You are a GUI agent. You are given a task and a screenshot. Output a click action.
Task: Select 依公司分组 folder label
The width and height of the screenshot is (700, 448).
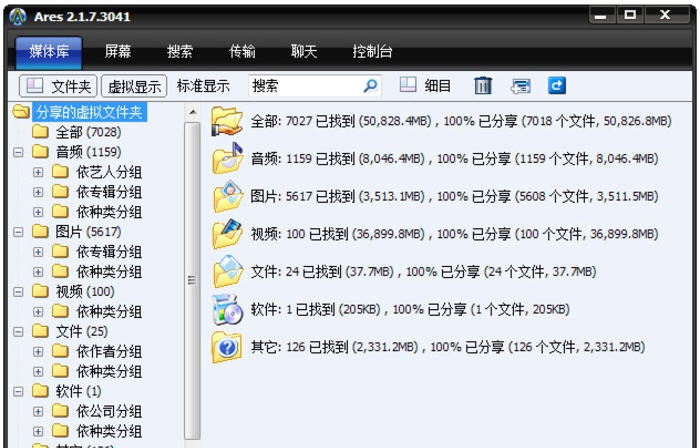pyautogui.click(x=109, y=411)
